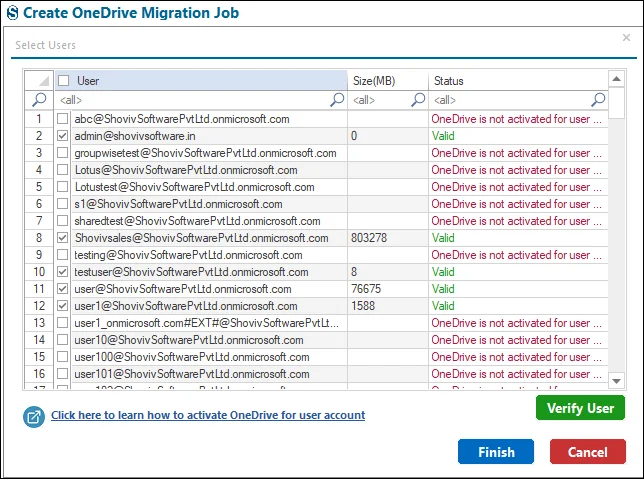Viewport: 644px width, 479px height.
Task: Click the grid corner select-all triangle
Action: [x=44, y=81]
